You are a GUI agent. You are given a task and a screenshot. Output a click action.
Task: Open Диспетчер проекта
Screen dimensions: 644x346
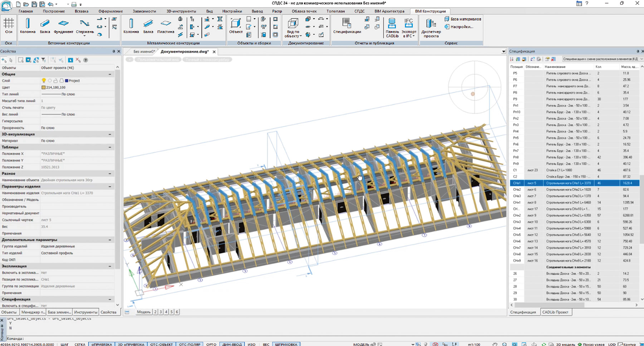pos(431,28)
